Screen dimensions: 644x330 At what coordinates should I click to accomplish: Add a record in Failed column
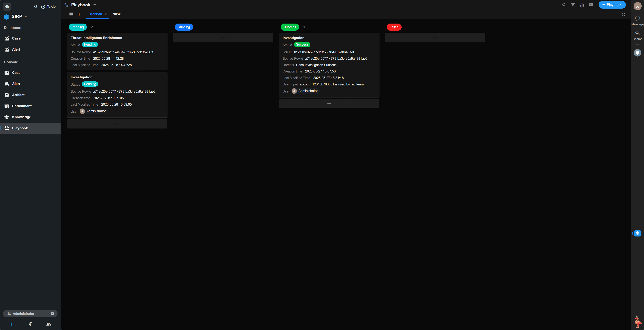[x=435, y=37]
